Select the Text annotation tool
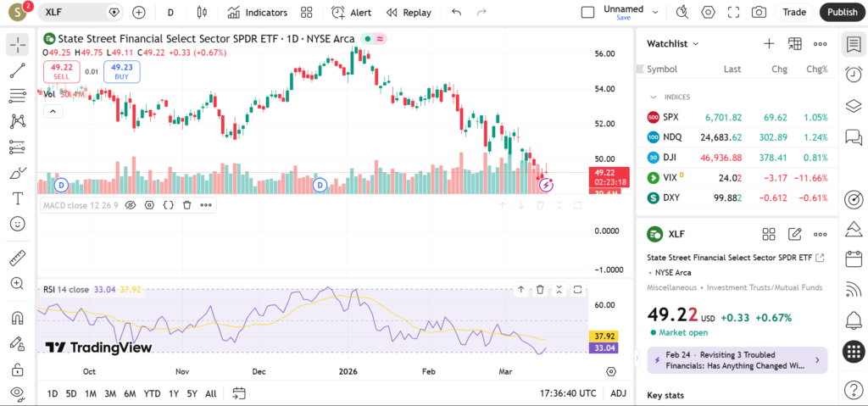Viewport: 868px width, 406px height. pos(17,198)
